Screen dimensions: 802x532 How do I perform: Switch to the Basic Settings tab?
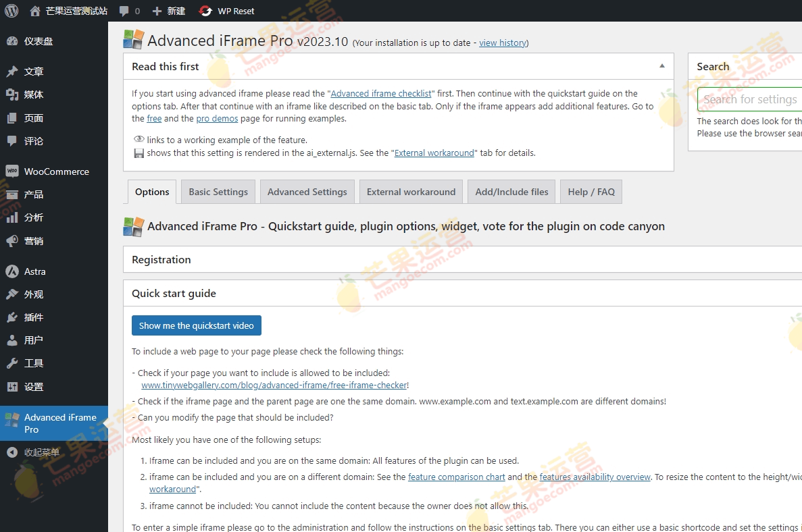click(218, 191)
